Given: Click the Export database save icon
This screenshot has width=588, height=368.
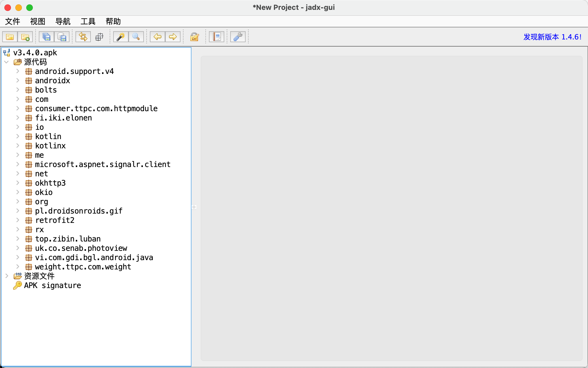Looking at the screenshot, I should point(62,37).
